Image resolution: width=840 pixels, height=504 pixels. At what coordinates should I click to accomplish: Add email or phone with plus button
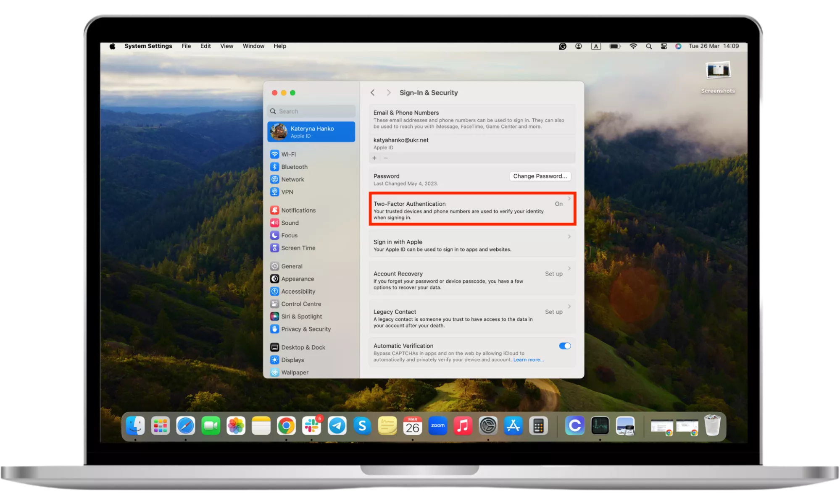374,158
